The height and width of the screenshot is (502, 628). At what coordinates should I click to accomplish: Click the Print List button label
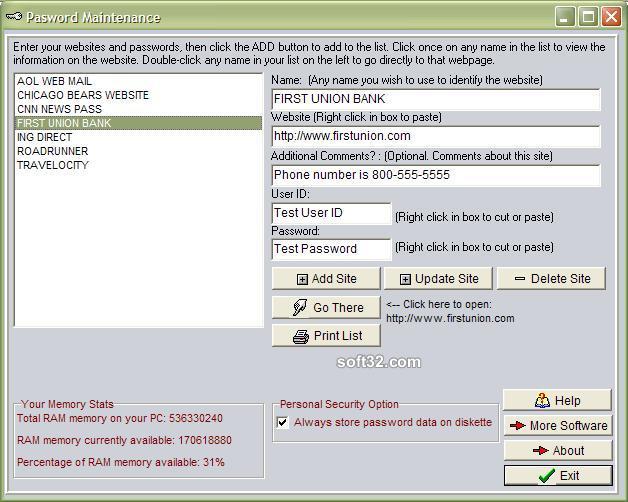pyautogui.click(x=338, y=335)
